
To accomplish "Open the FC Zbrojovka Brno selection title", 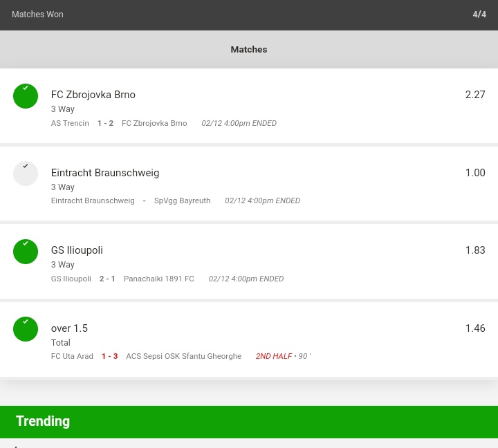I will 93,95.
